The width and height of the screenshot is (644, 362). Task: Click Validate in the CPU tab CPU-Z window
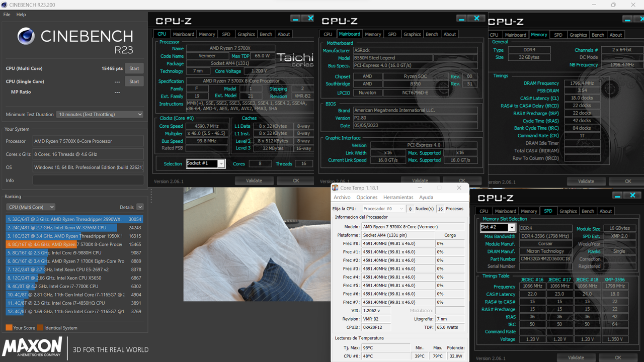(x=254, y=180)
